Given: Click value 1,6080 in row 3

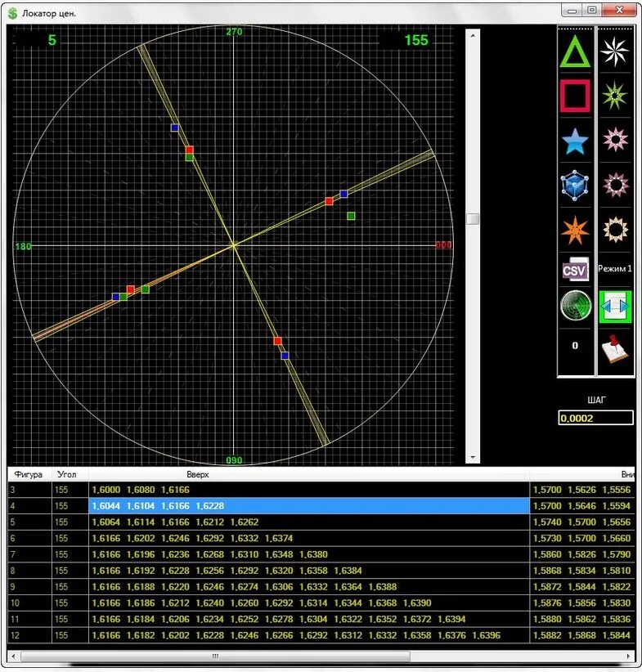Looking at the screenshot, I should (141, 490).
